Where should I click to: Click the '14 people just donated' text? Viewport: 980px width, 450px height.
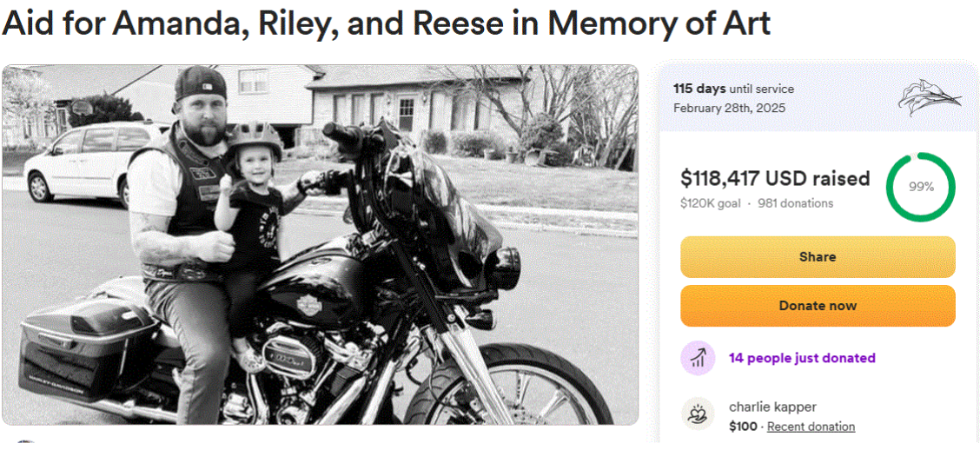(x=802, y=358)
